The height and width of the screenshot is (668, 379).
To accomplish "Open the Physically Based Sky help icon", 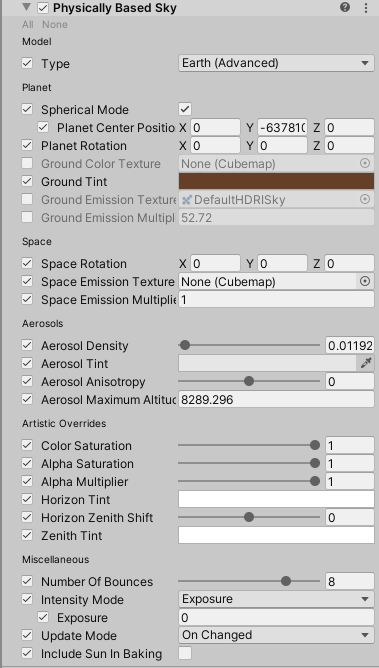I will click(345, 7).
